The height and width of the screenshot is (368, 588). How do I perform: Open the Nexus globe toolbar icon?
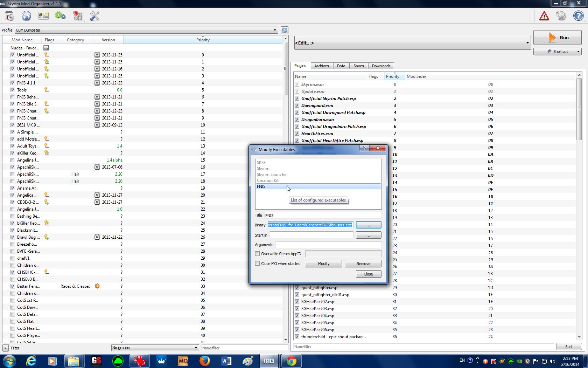[x=26, y=16]
